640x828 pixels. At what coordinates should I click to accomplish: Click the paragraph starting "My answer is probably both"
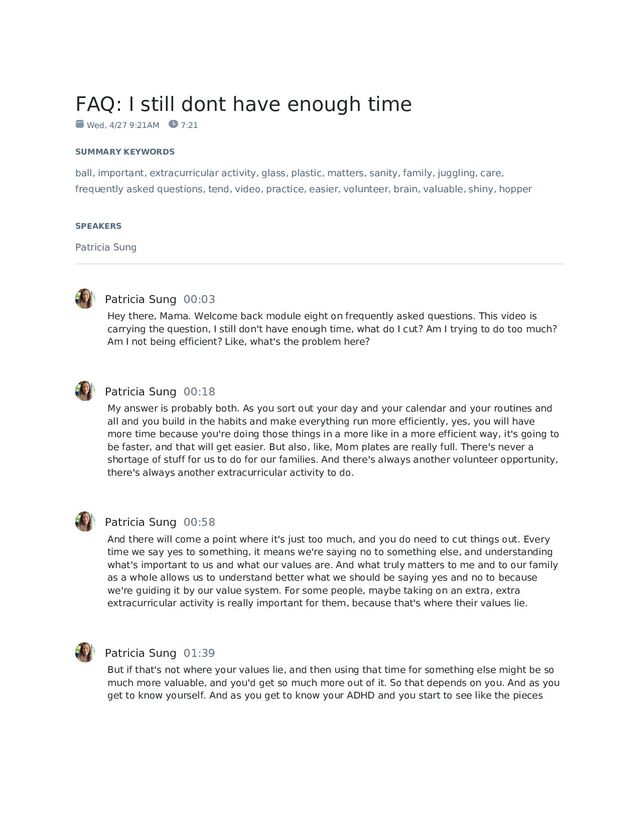[x=333, y=440]
